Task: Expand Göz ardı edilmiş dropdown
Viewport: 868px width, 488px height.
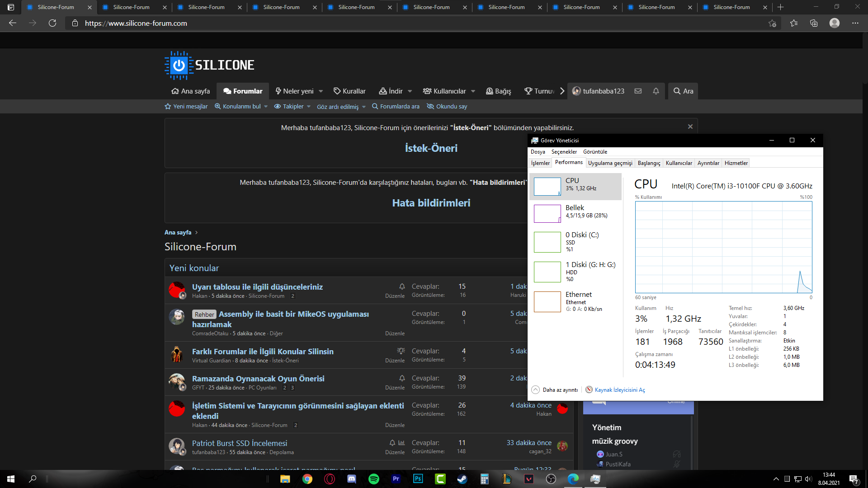Action: point(364,107)
